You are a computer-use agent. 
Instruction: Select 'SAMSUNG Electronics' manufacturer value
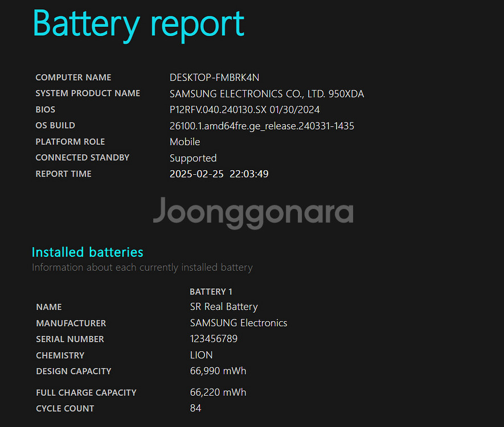(239, 323)
